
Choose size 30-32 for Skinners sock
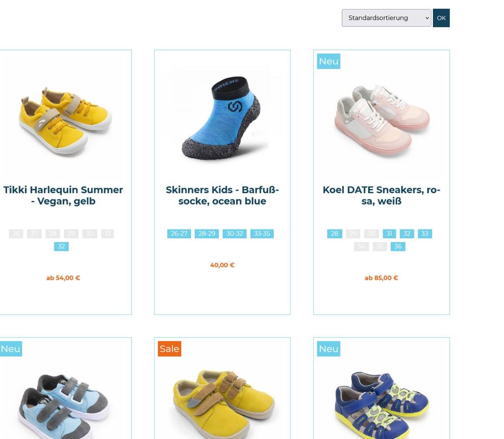234,233
